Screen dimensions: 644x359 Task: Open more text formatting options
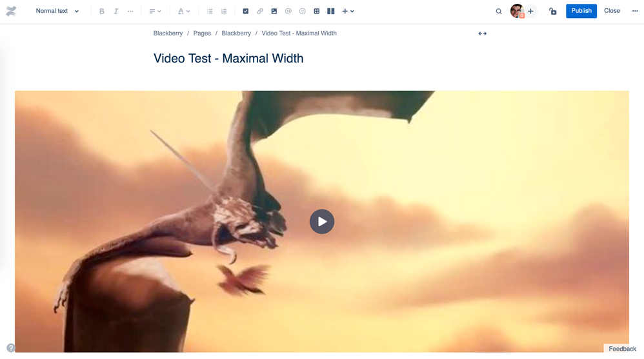pyautogui.click(x=130, y=11)
